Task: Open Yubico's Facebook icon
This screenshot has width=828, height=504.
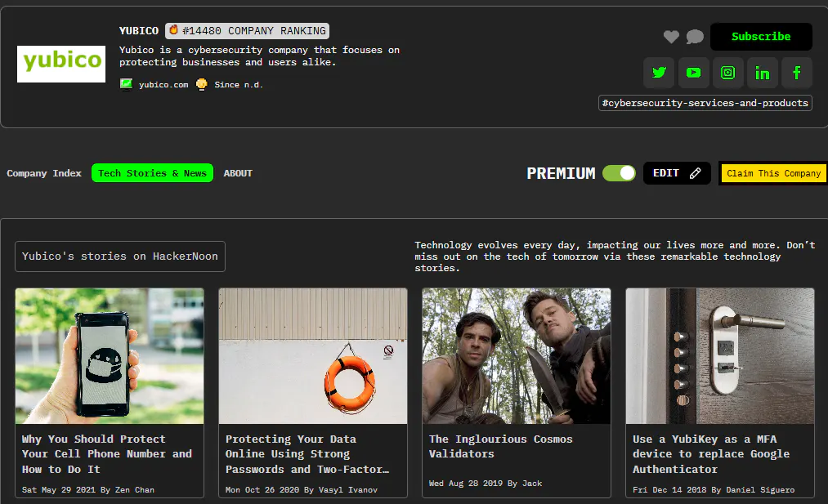Action: click(796, 73)
